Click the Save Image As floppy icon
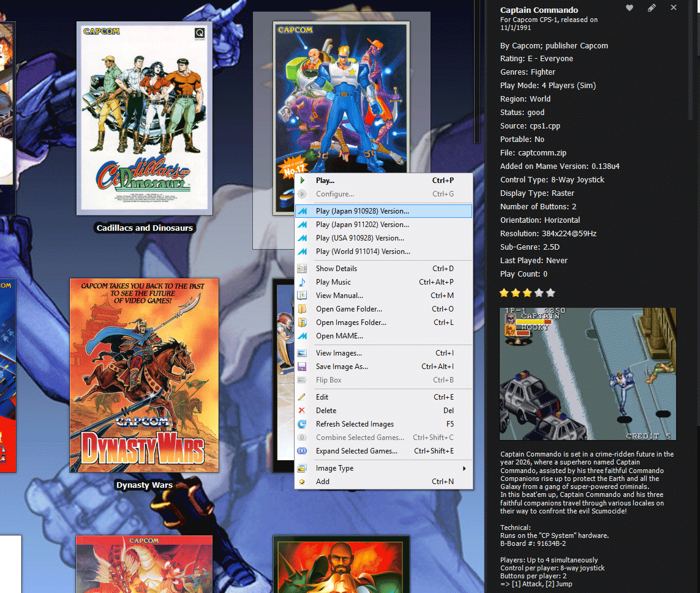Viewport: 700px width, 593px height. click(x=303, y=367)
